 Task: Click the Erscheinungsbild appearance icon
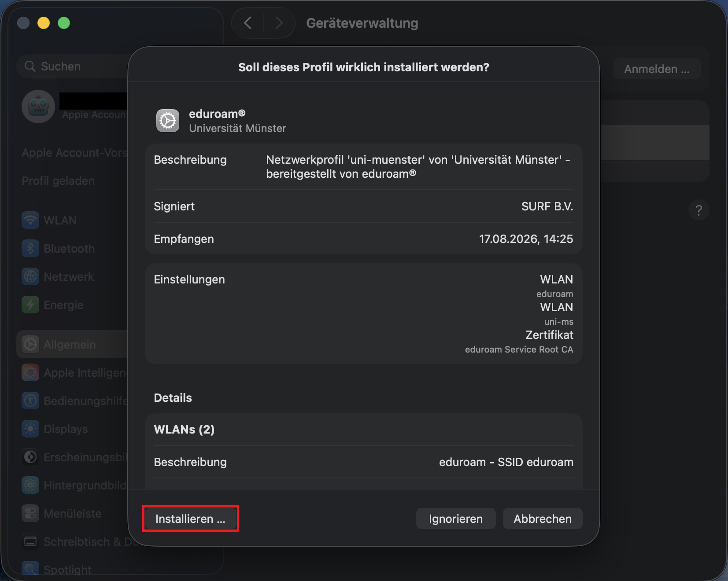pos(30,457)
